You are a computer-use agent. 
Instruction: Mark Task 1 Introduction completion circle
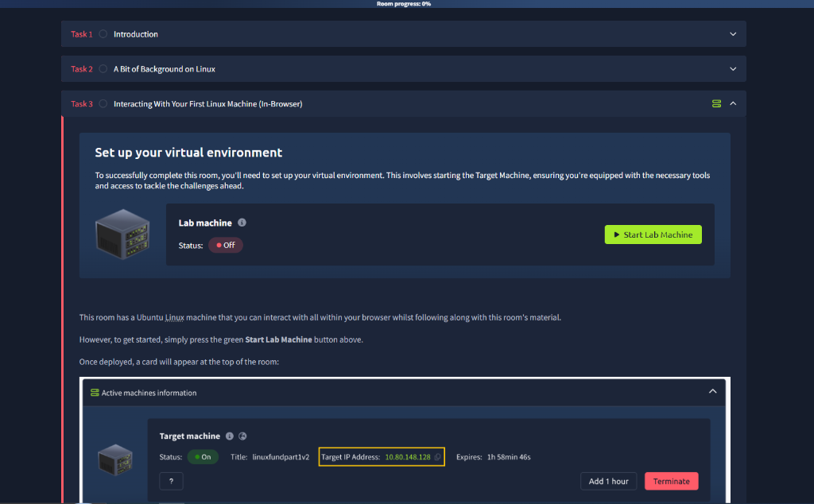[x=103, y=34]
